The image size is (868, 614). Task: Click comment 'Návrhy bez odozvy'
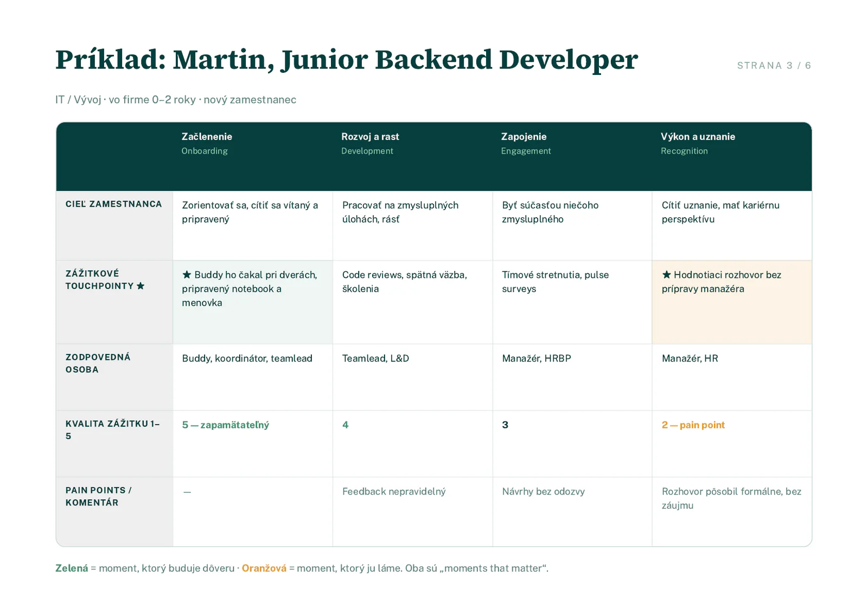(544, 492)
